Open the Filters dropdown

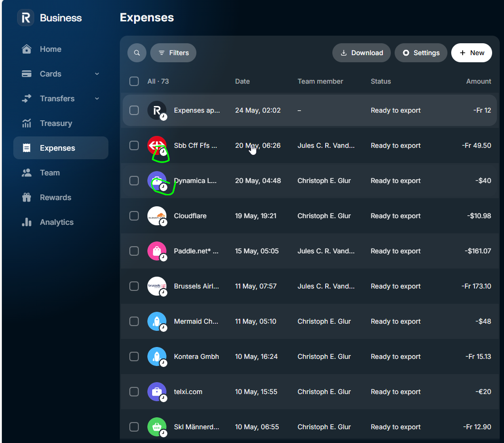pyautogui.click(x=173, y=53)
